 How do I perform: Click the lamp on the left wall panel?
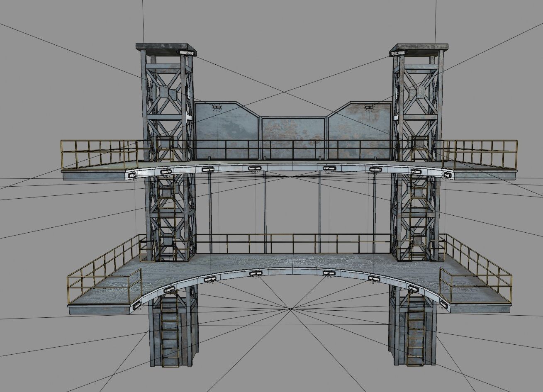tap(217, 107)
